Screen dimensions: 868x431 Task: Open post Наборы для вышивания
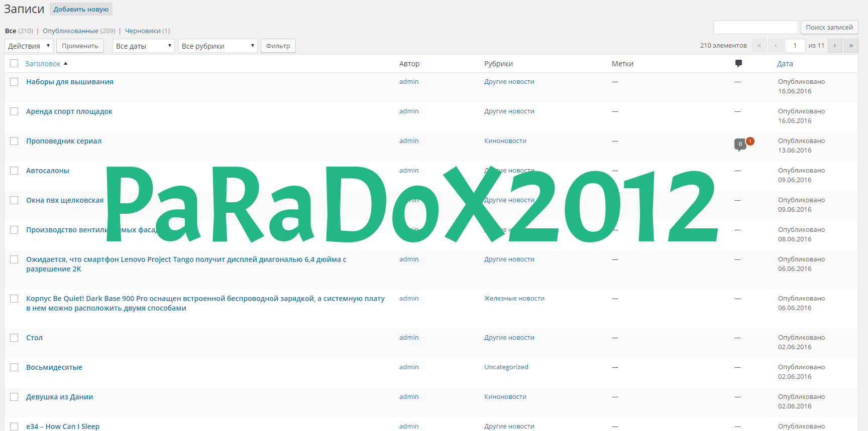click(x=70, y=82)
